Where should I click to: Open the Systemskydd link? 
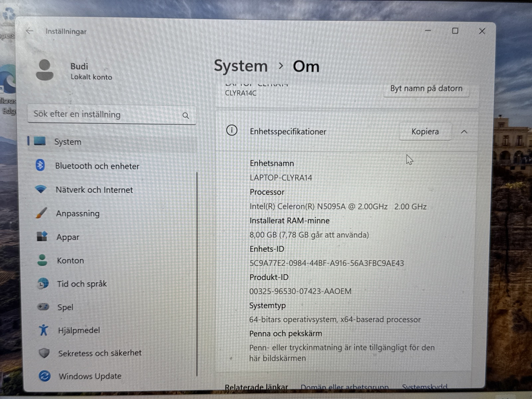[425, 387]
